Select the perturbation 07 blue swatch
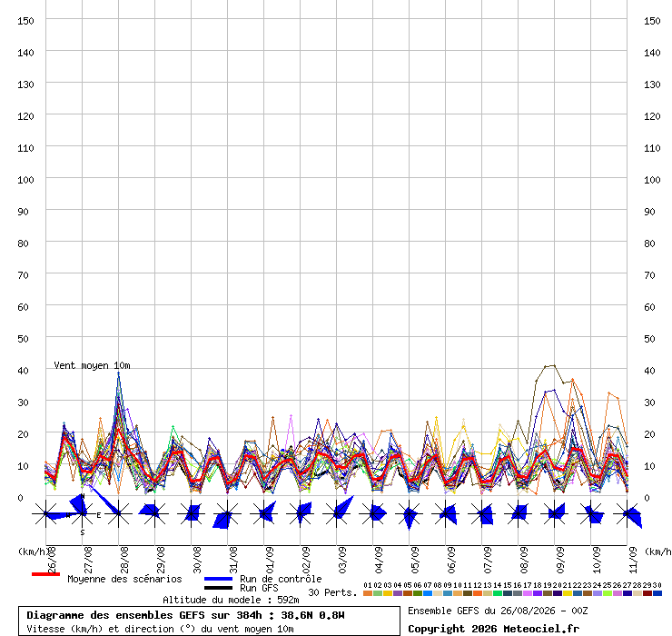 click(428, 593)
